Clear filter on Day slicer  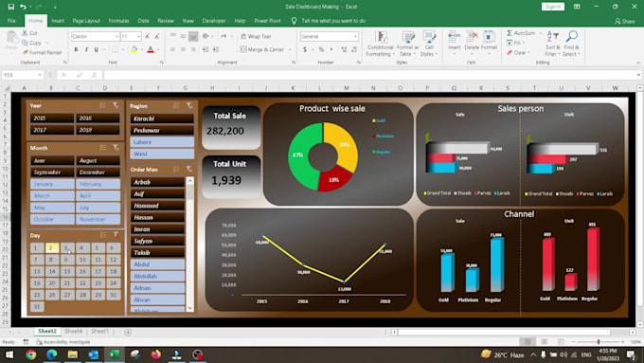point(116,235)
